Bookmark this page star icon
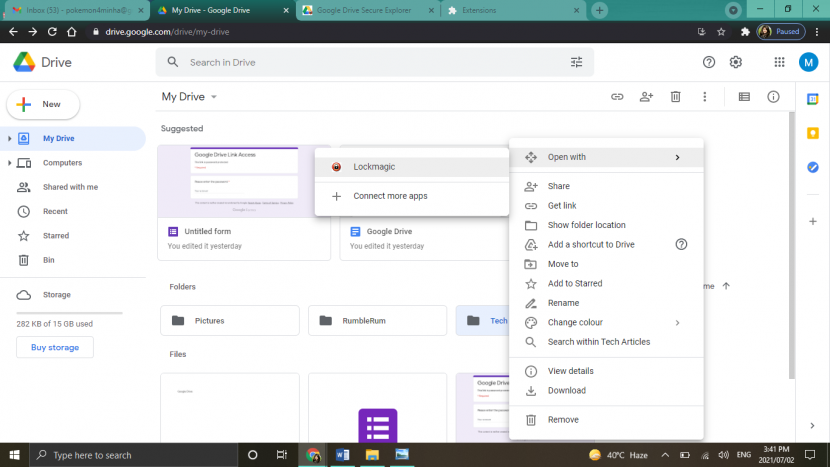Image resolution: width=830 pixels, height=467 pixels. [x=721, y=32]
